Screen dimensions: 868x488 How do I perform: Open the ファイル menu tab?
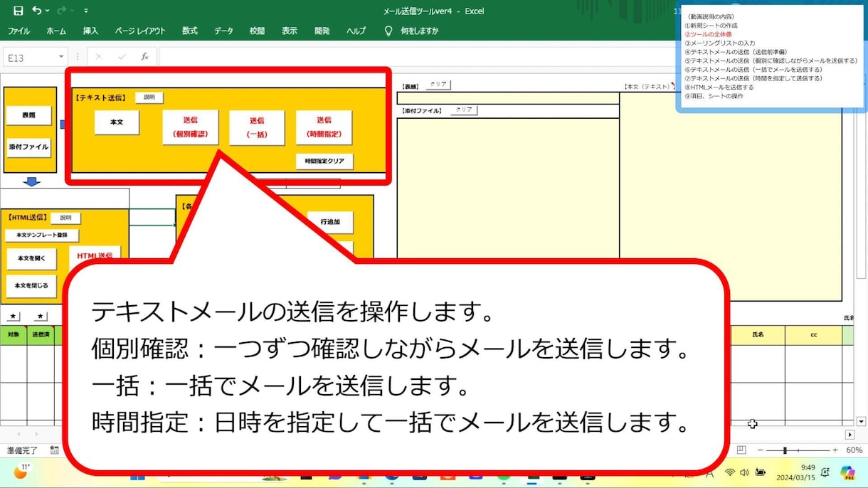tap(18, 31)
